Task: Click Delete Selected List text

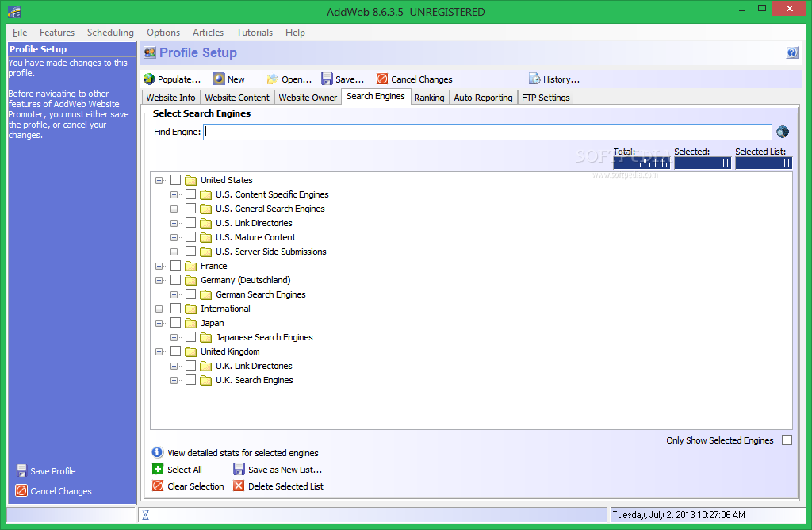Action: click(285, 486)
